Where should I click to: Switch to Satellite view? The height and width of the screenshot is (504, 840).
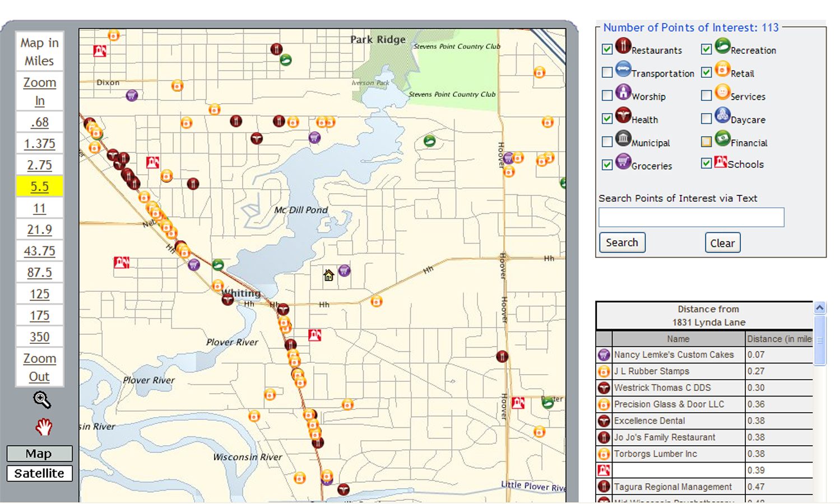pos(39,473)
